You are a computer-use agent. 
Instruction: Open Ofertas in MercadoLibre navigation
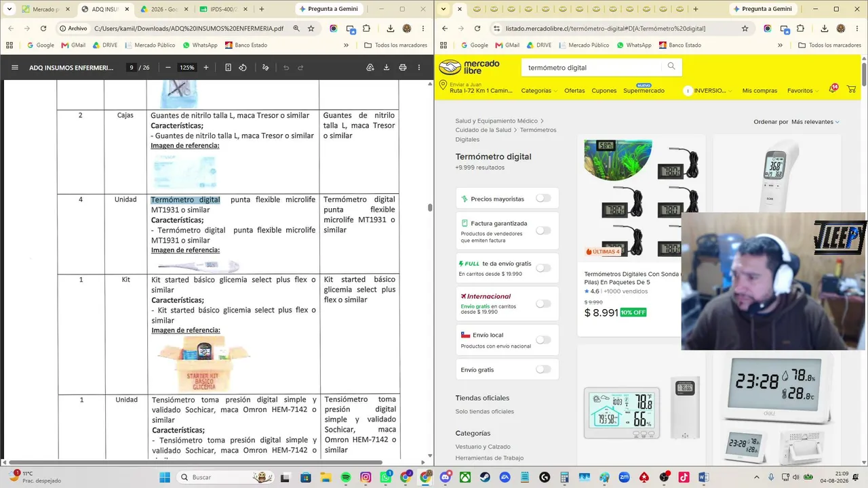click(574, 91)
